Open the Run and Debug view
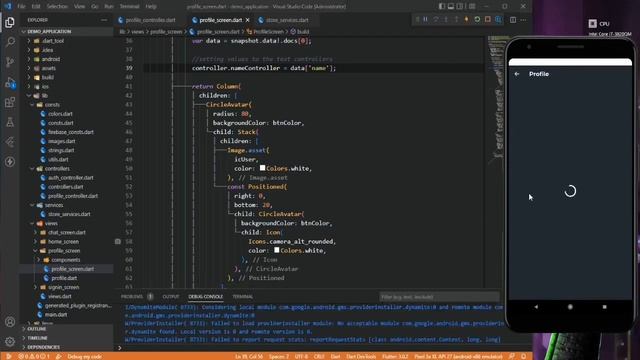Viewport: 640px width, 360px height. coord(10,82)
